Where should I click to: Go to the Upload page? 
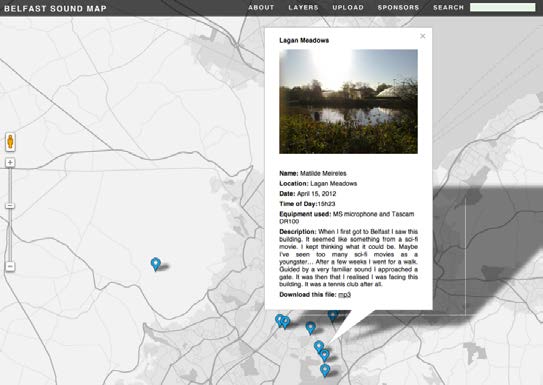pyautogui.click(x=348, y=8)
